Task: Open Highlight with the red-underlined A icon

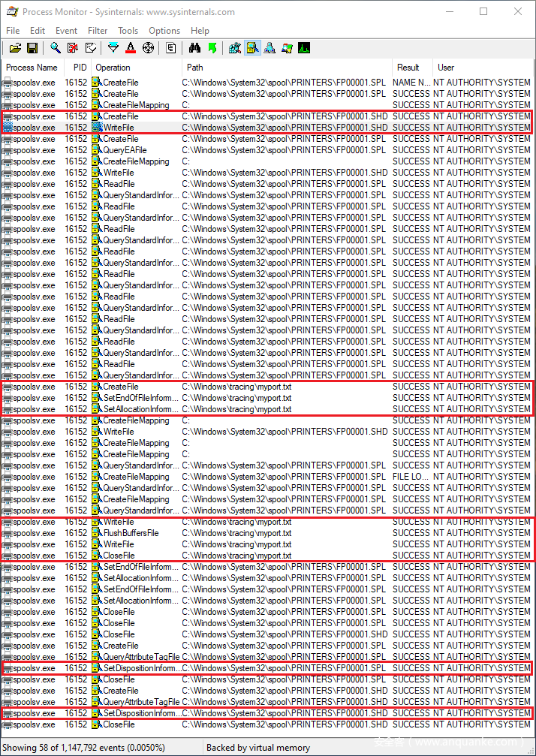Action: [131, 48]
